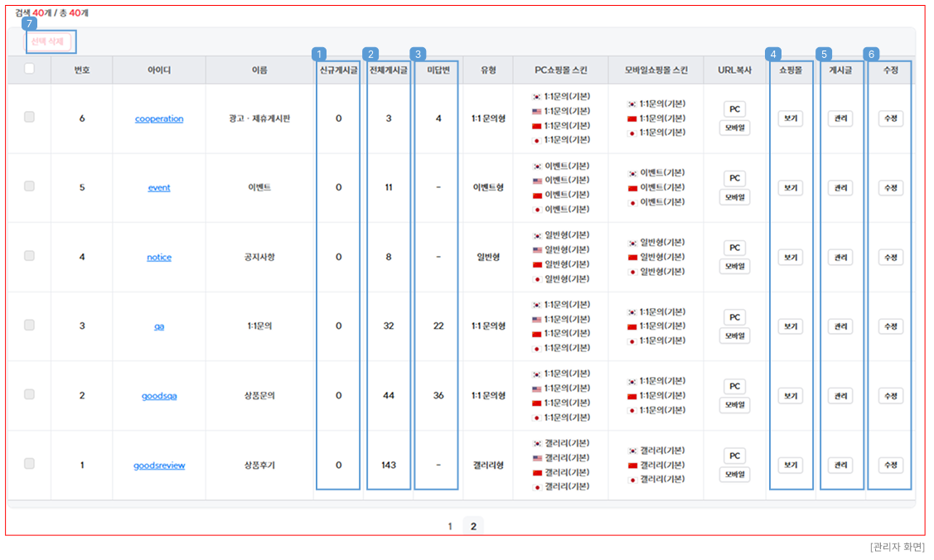Click the 선택 삭제 button
934x560 pixels.
point(47,42)
